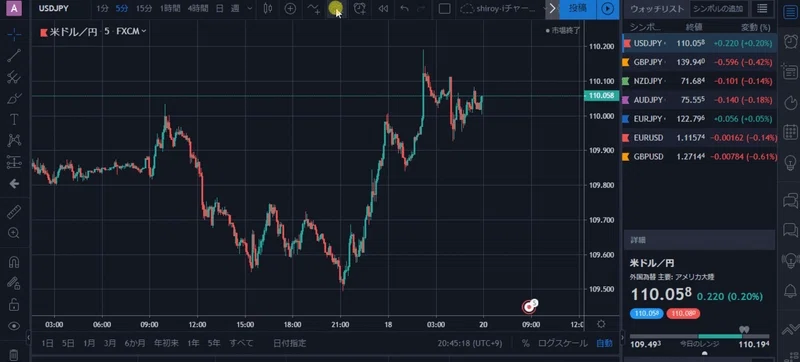
Task: Open notifications bell in right sidebar
Action: 791,291
